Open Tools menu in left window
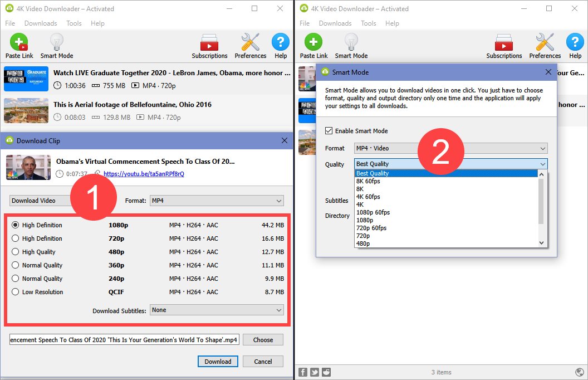This screenshot has width=588, height=380. [74, 23]
